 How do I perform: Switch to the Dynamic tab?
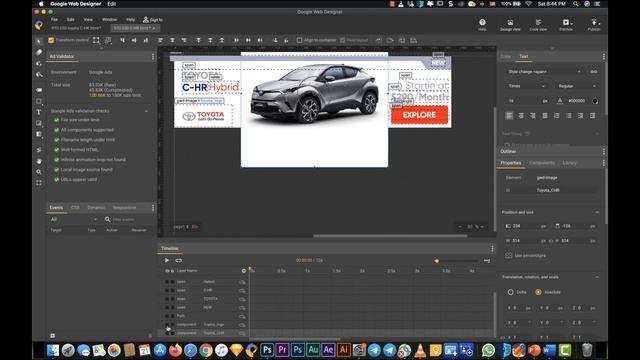[x=96, y=208]
